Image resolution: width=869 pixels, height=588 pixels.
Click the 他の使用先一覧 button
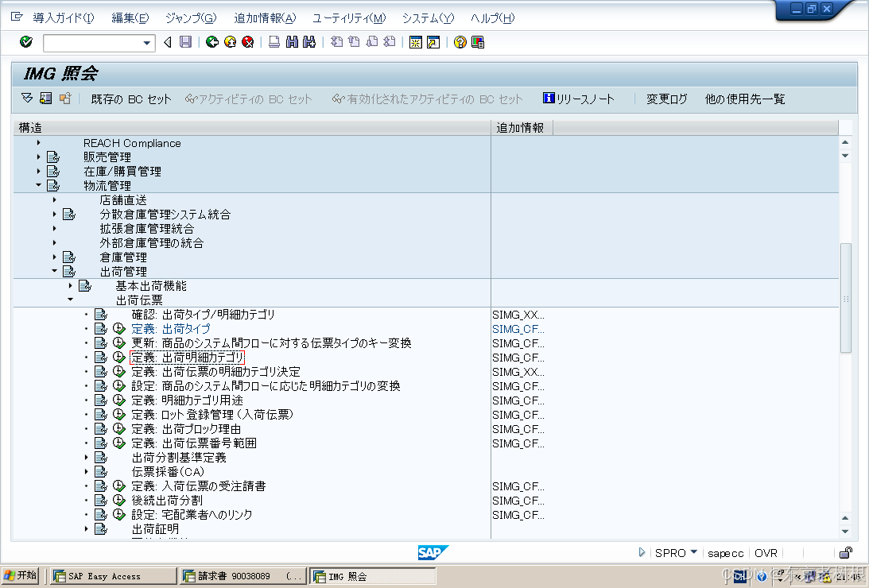745,99
